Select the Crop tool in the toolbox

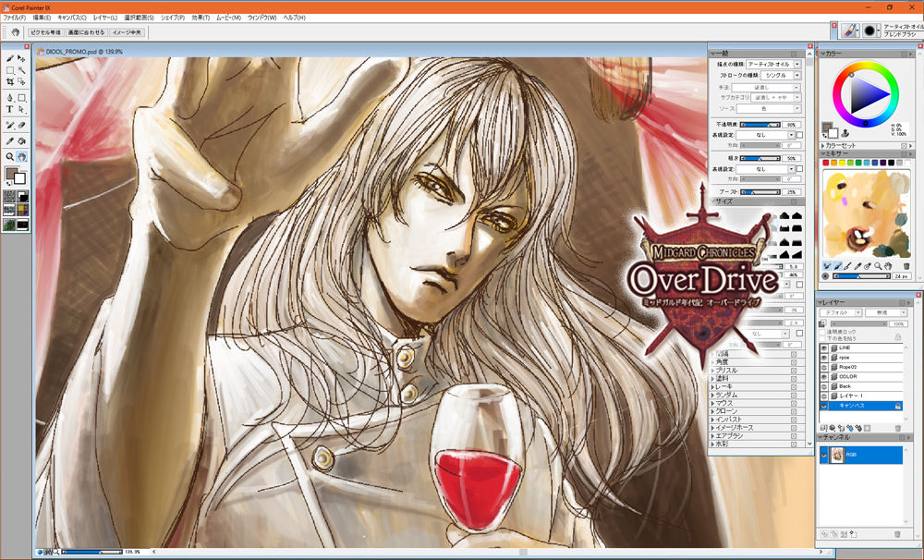9,81
